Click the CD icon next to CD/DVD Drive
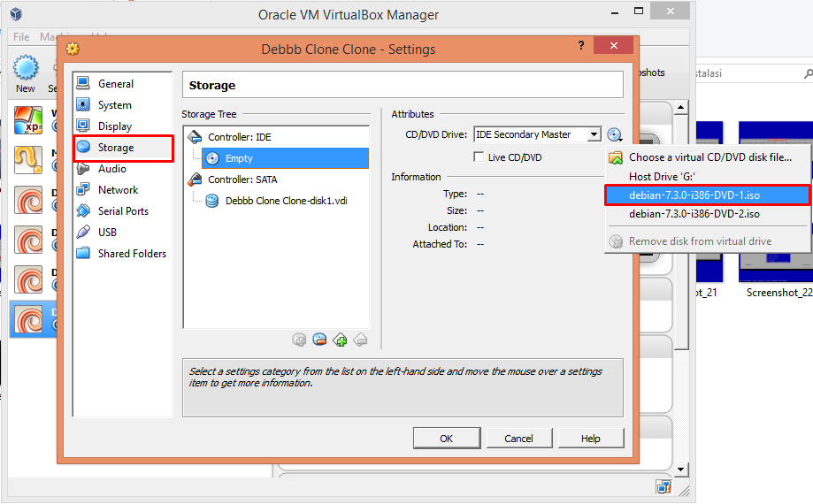The height and width of the screenshot is (504, 813). click(615, 134)
